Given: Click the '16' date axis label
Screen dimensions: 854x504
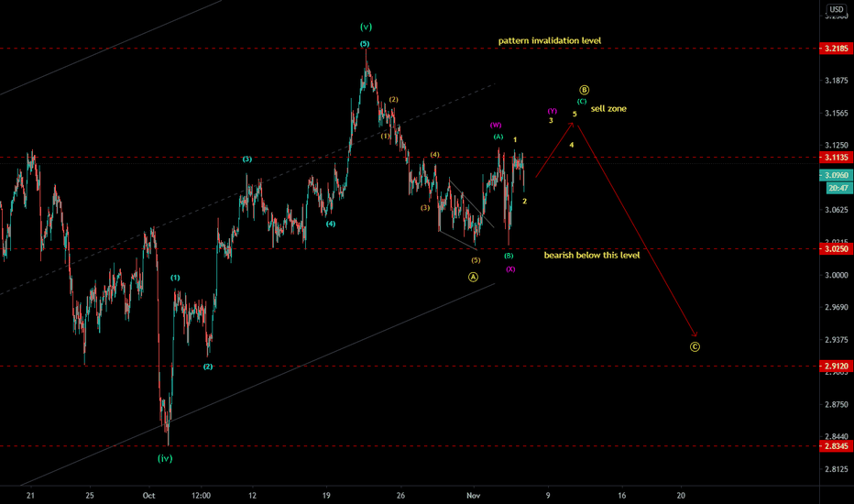Looking at the screenshot, I should pyautogui.click(x=622, y=495).
